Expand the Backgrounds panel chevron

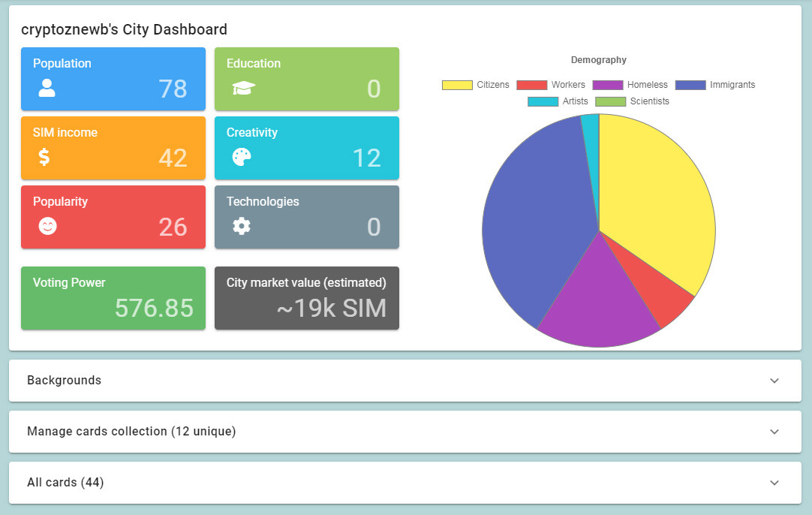click(774, 381)
